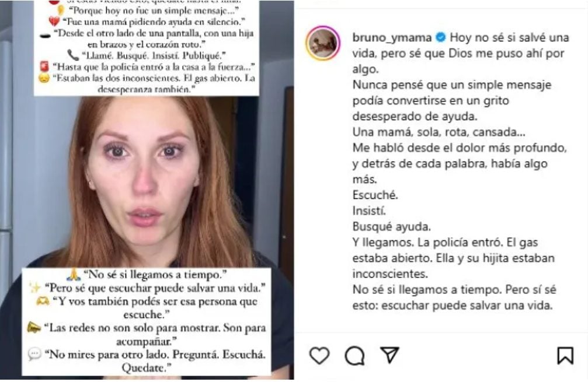Click the heart hands emoji beside "Y vos también"
The image size is (588, 382).
pos(43,301)
